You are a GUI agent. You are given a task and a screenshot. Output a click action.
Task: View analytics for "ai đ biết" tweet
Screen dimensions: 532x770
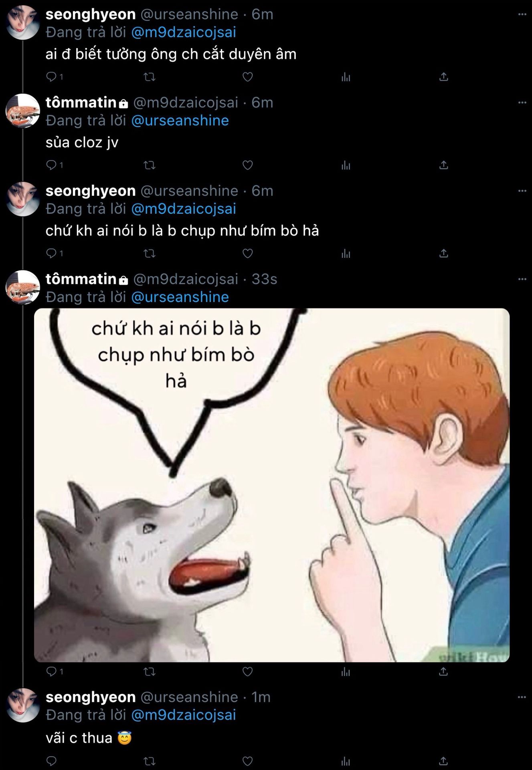(346, 77)
